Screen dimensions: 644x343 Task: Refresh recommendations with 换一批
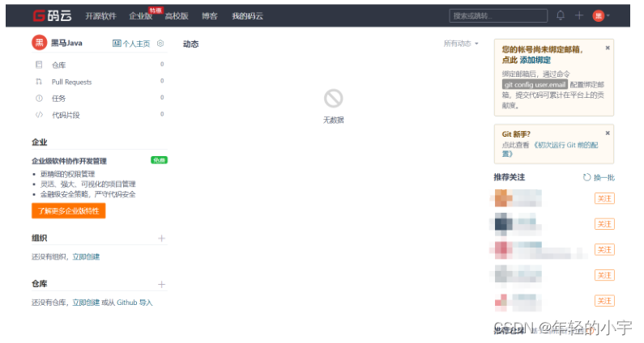click(x=599, y=177)
